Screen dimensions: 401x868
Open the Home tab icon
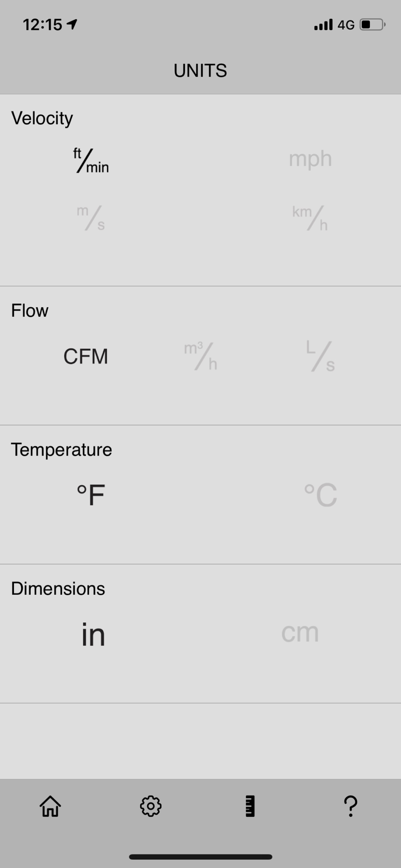(50, 806)
